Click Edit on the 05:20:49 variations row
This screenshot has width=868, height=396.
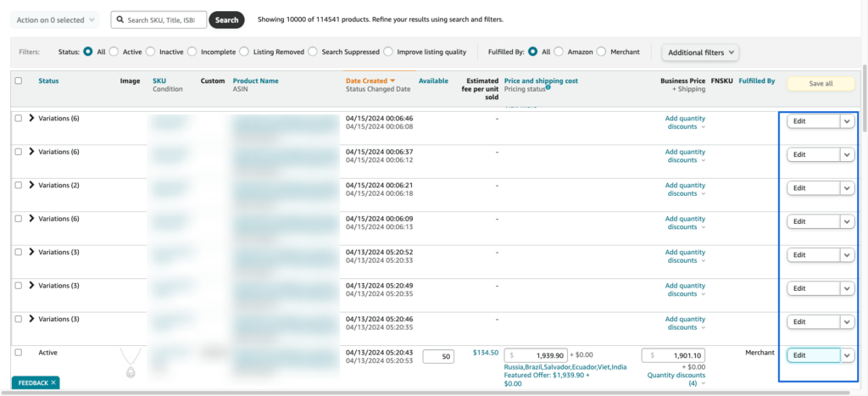[813, 288]
